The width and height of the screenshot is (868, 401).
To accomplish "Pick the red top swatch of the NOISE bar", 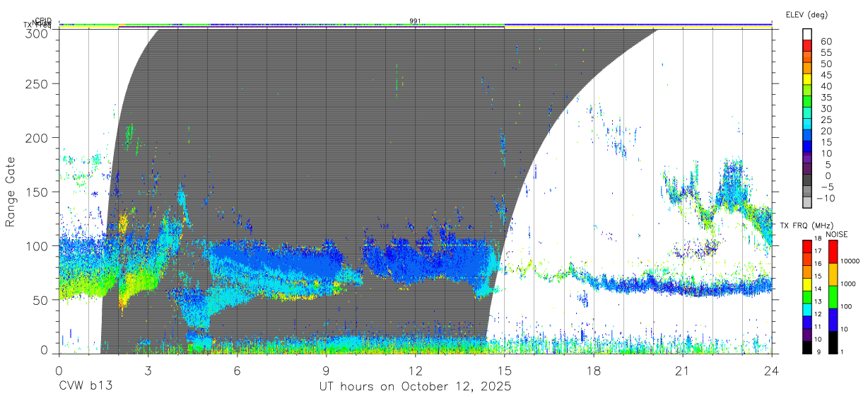I will point(834,252).
